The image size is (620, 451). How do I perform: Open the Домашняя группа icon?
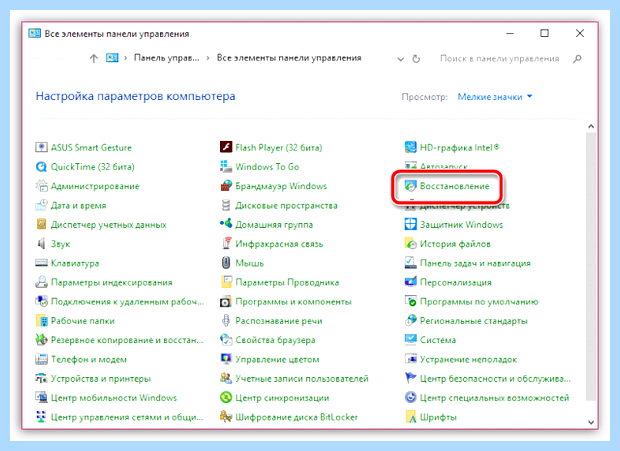[x=226, y=225]
